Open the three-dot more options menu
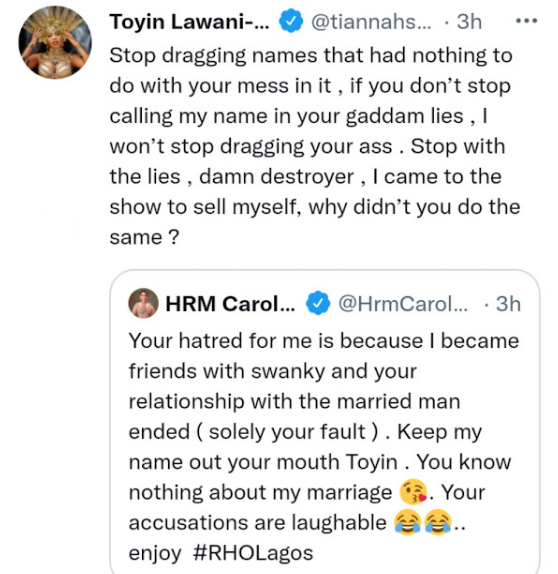Viewport: 558px width, 574px height. coord(527,21)
